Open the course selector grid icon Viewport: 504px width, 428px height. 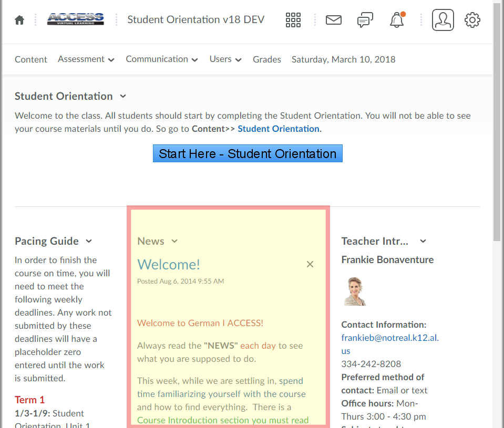click(293, 20)
